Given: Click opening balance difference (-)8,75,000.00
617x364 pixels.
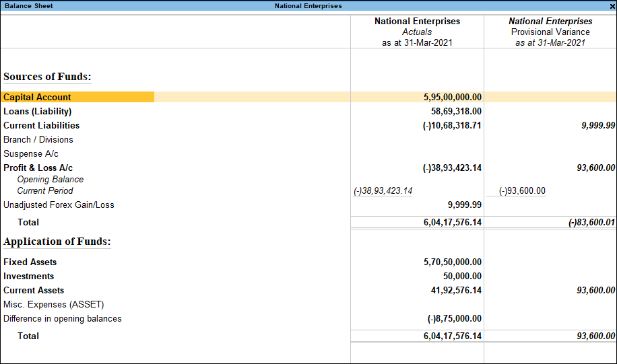Looking at the screenshot, I should point(455,318).
